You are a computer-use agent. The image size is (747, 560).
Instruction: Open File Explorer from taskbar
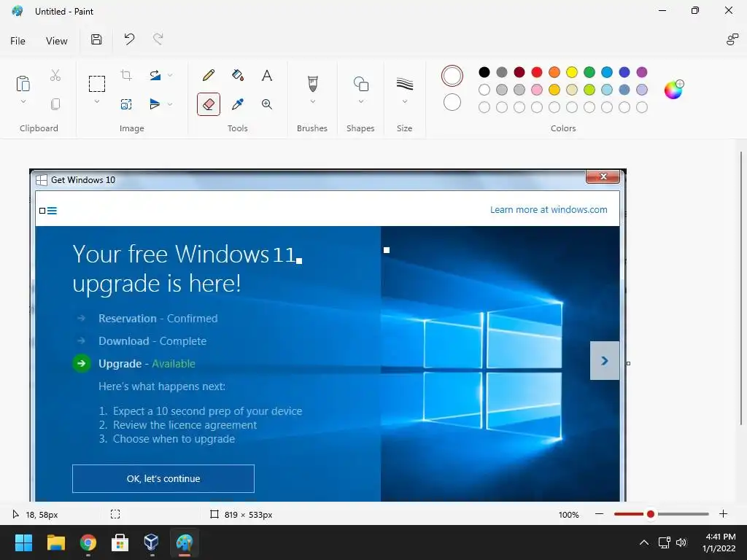(x=55, y=542)
